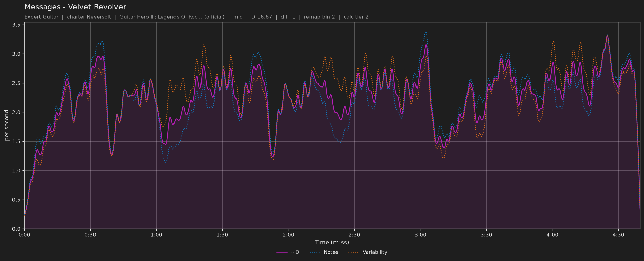Click the orange dotted sample beside 'Variability'
Screen dimensions: 644x261
(x=353, y=252)
